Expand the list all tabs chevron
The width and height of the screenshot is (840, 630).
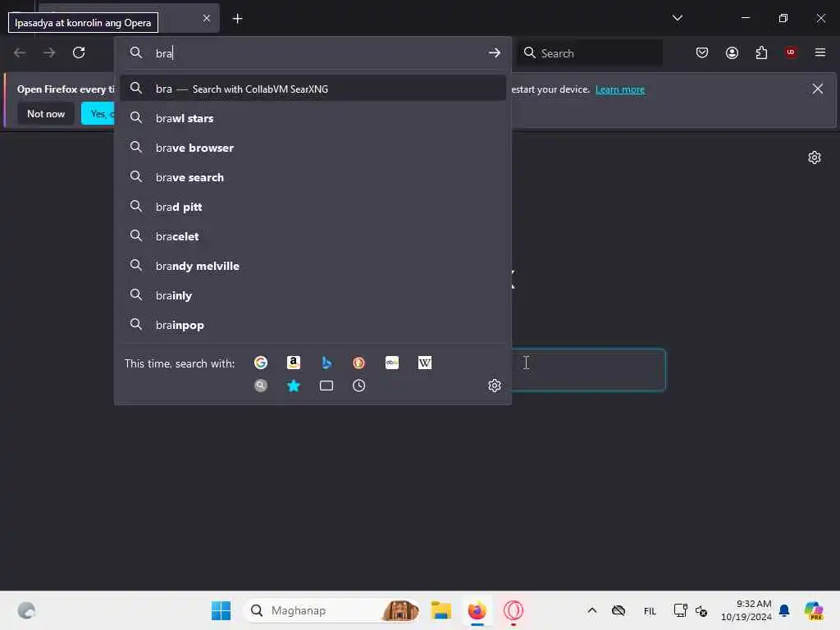[677, 18]
